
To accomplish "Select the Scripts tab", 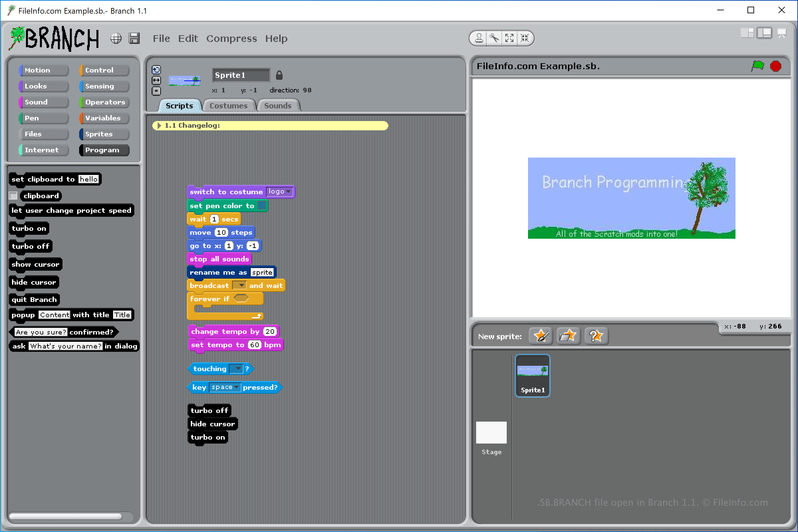I will [x=180, y=106].
